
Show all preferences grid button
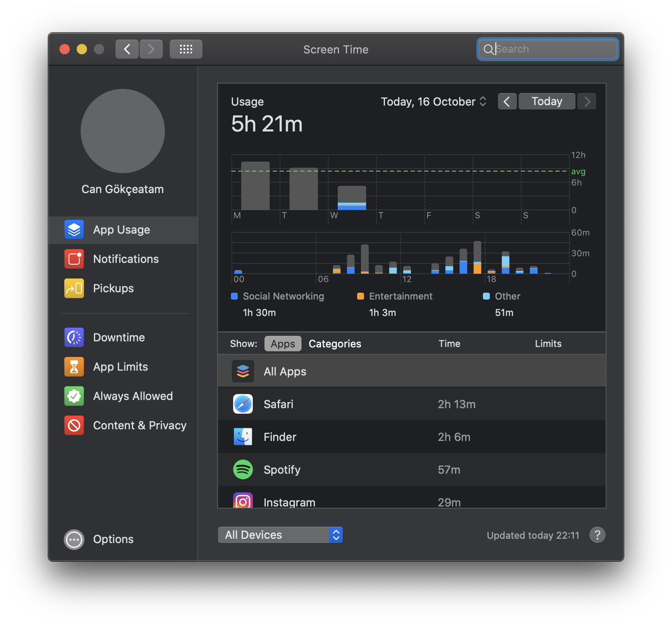[x=186, y=49]
